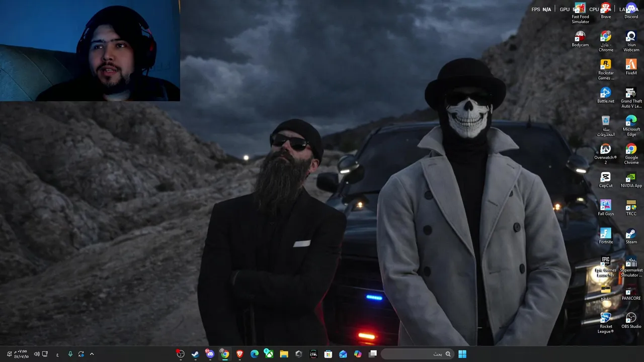
Task: Open the Xbox app taskbar icon
Action: [x=269, y=354]
